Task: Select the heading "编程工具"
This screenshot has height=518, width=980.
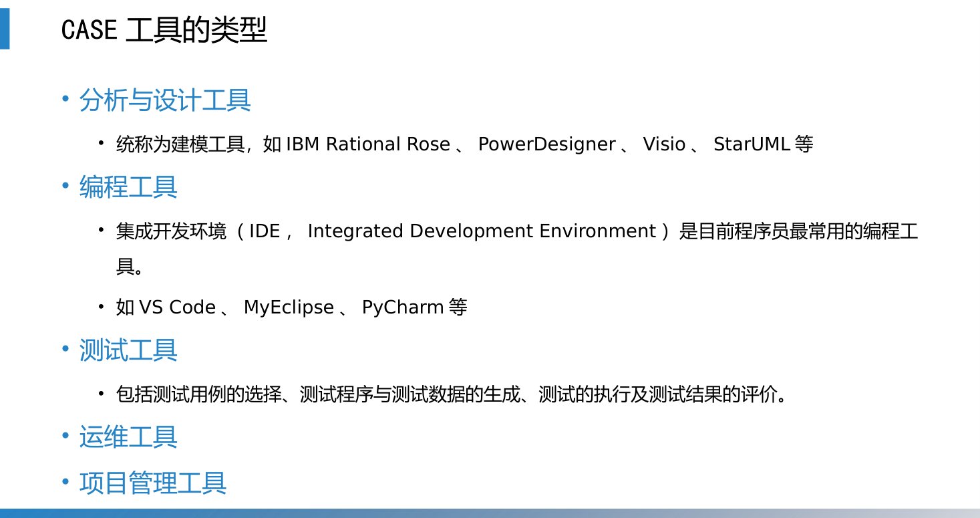Action: [x=128, y=188]
